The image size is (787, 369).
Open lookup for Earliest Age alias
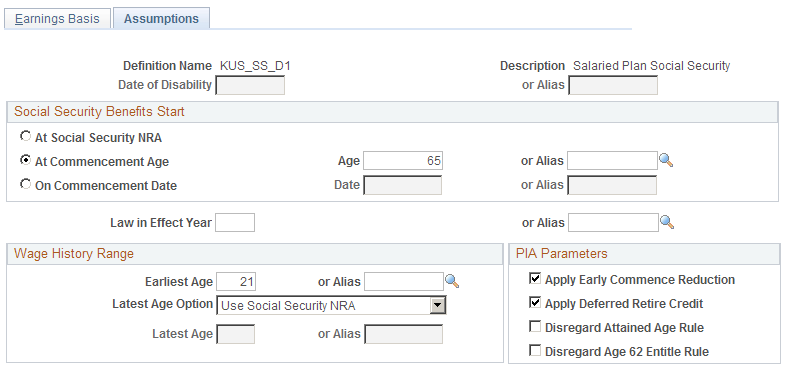point(452,282)
